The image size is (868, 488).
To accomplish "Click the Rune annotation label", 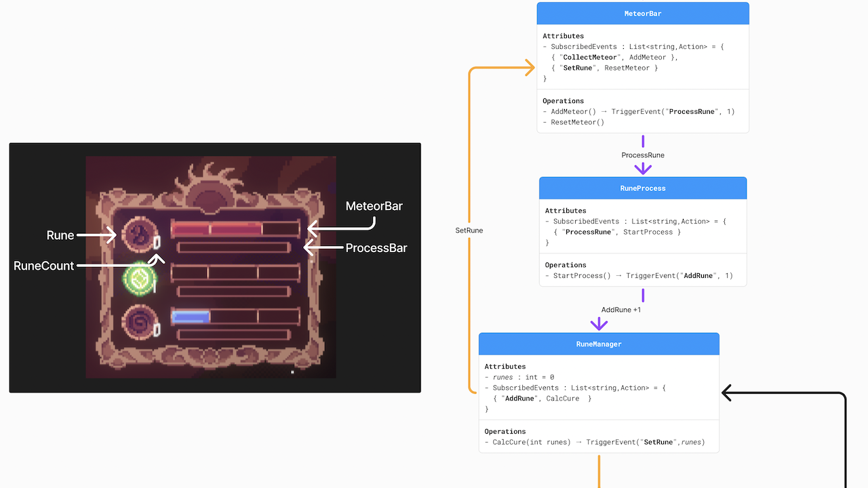I will (x=60, y=235).
